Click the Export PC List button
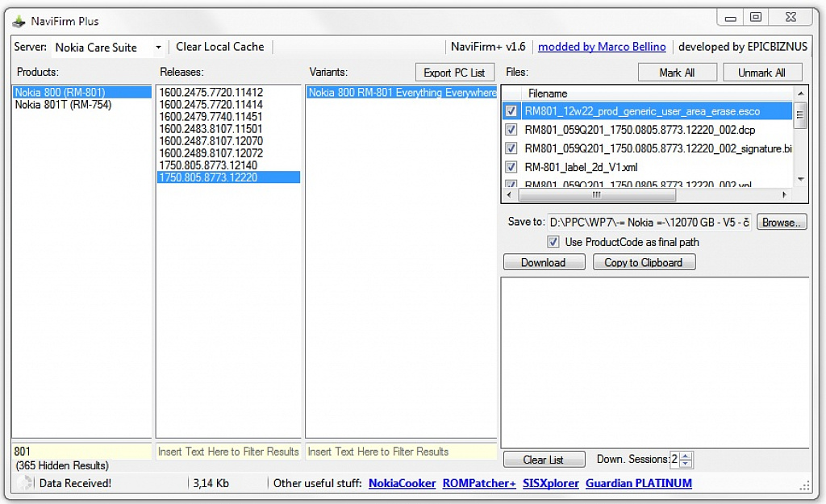 coord(454,73)
